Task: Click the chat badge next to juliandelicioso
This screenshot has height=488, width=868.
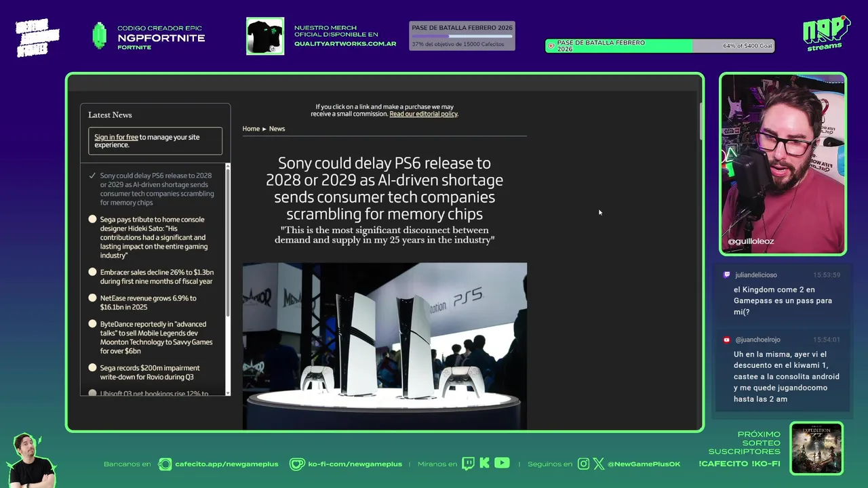Action: pos(726,275)
